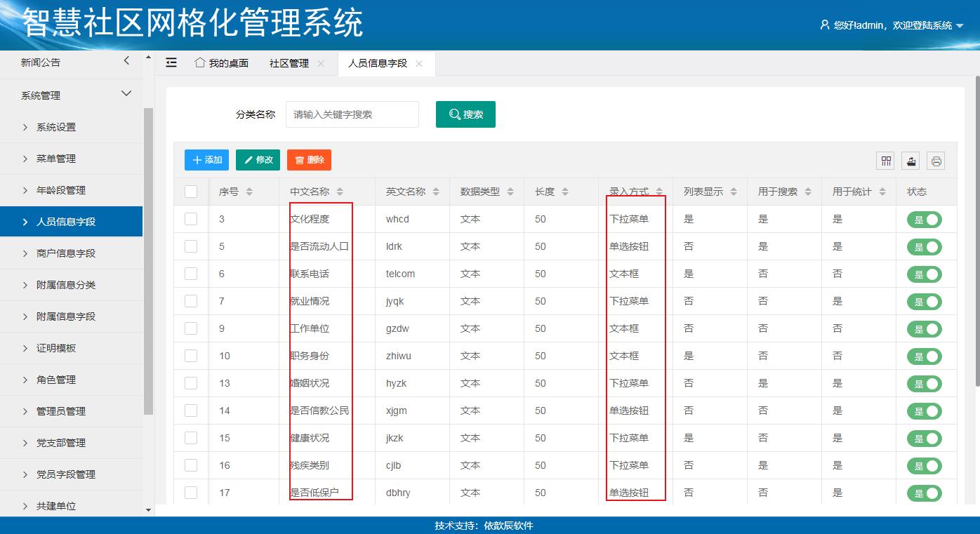This screenshot has width=980, height=534.
Task: Collapse the 系统管理 menu section
Action: (126, 94)
